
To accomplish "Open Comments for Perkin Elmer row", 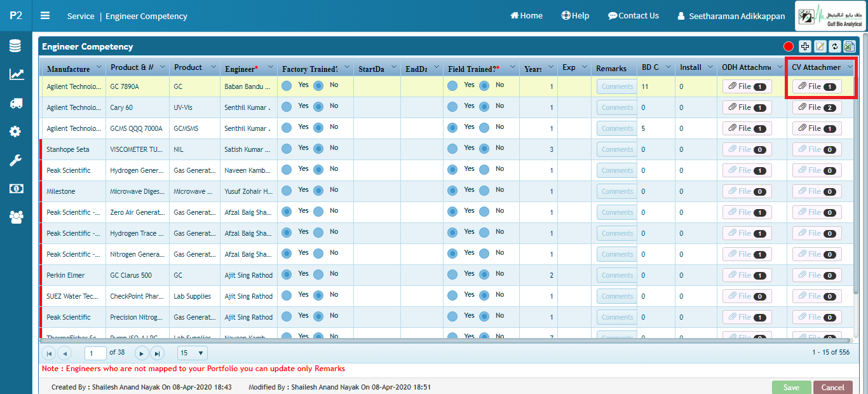I will [617, 275].
